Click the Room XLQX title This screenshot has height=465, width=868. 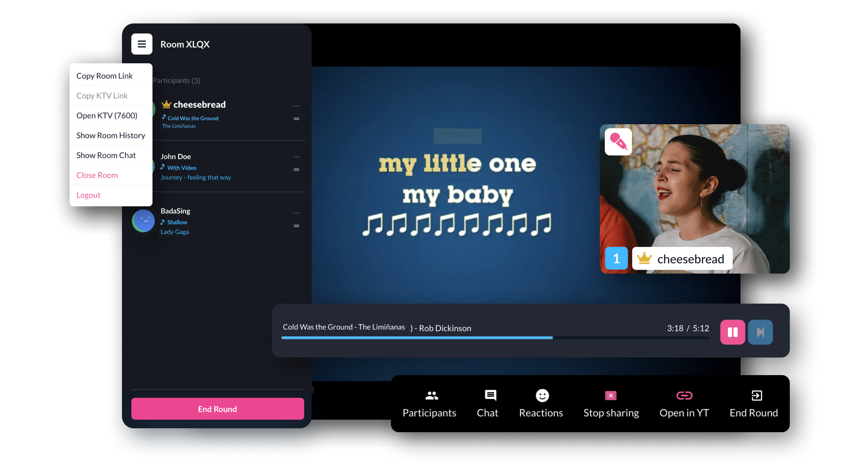click(x=185, y=44)
